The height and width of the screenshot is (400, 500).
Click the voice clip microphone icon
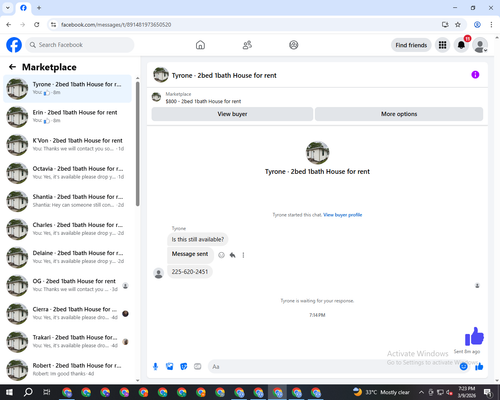(x=155, y=367)
